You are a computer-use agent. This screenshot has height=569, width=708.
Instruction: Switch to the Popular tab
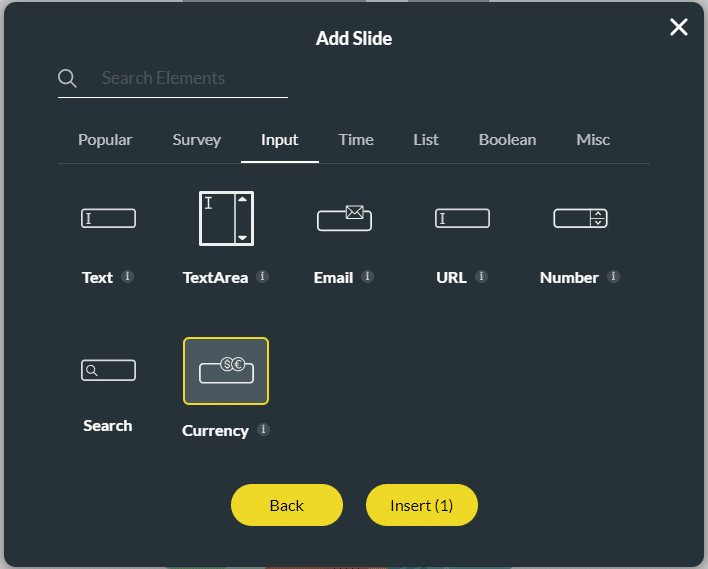(105, 140)
